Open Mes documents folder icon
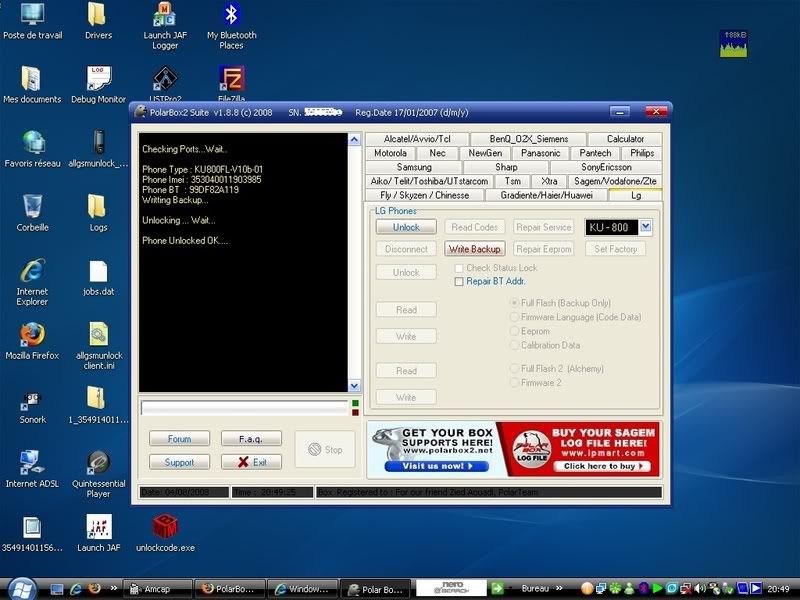The width and height of the screenshot is (800, 600). click(32, 84)
